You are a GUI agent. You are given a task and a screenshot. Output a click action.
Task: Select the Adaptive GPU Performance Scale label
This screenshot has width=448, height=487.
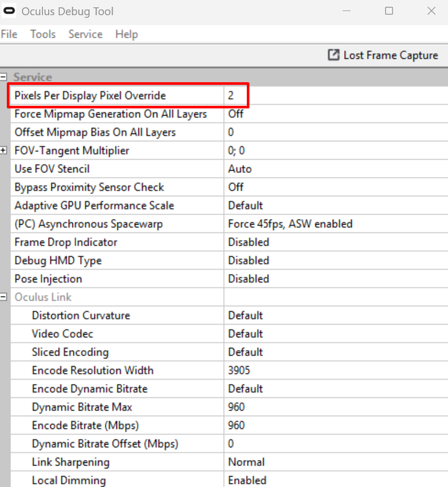94,205
